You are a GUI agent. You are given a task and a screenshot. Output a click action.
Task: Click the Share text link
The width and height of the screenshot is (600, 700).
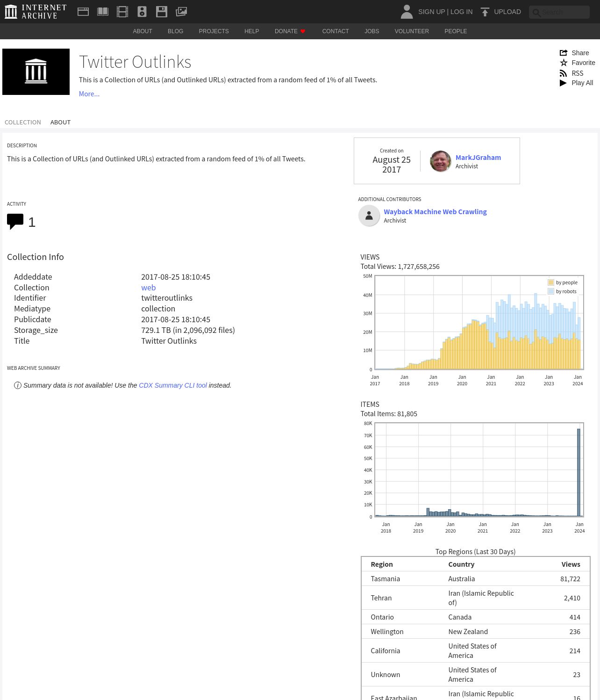(x=580, y=53)
